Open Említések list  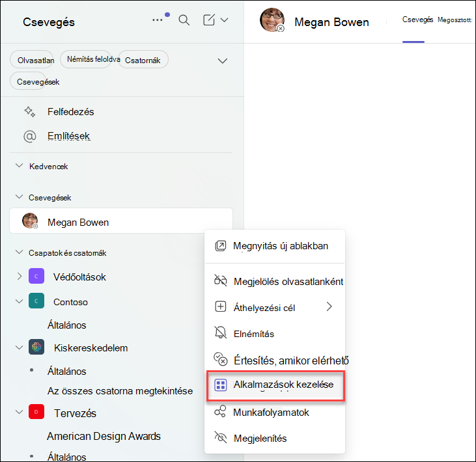pos(68,136)
